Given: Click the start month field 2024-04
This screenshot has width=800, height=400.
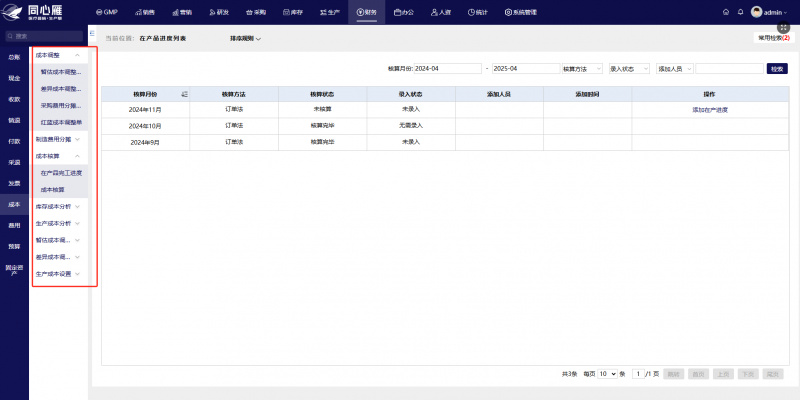Looking at the screenshot, I should click(447, 69).
